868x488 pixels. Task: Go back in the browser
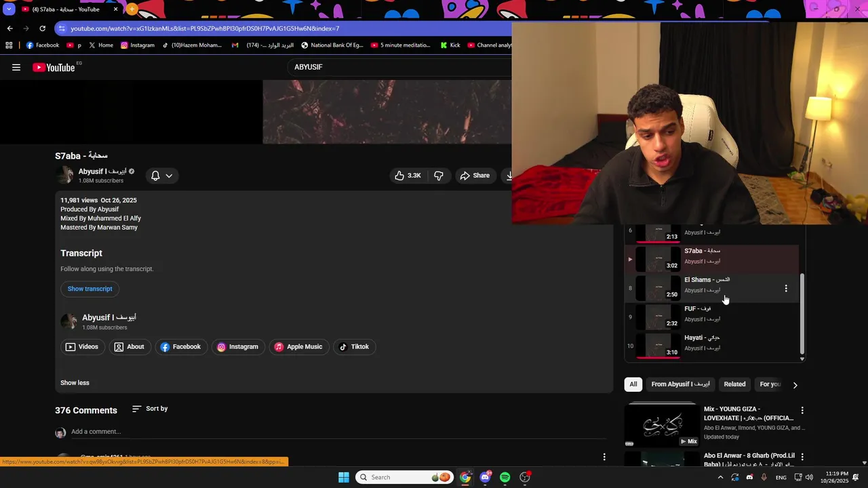click(x=9, y=28)
